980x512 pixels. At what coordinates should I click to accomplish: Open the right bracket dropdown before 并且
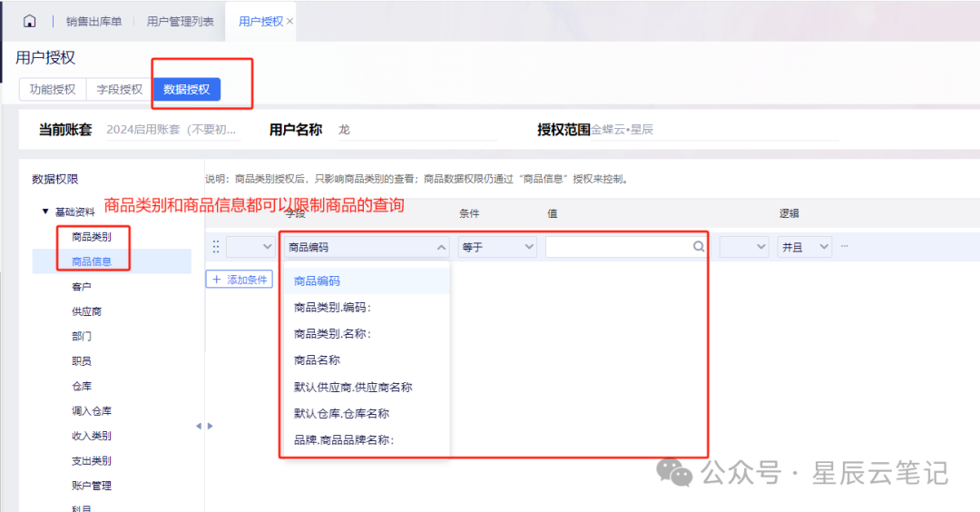tap(744, 247)
